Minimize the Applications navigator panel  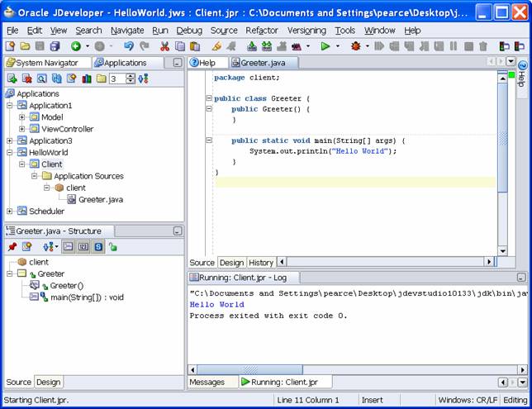[177, 63]
